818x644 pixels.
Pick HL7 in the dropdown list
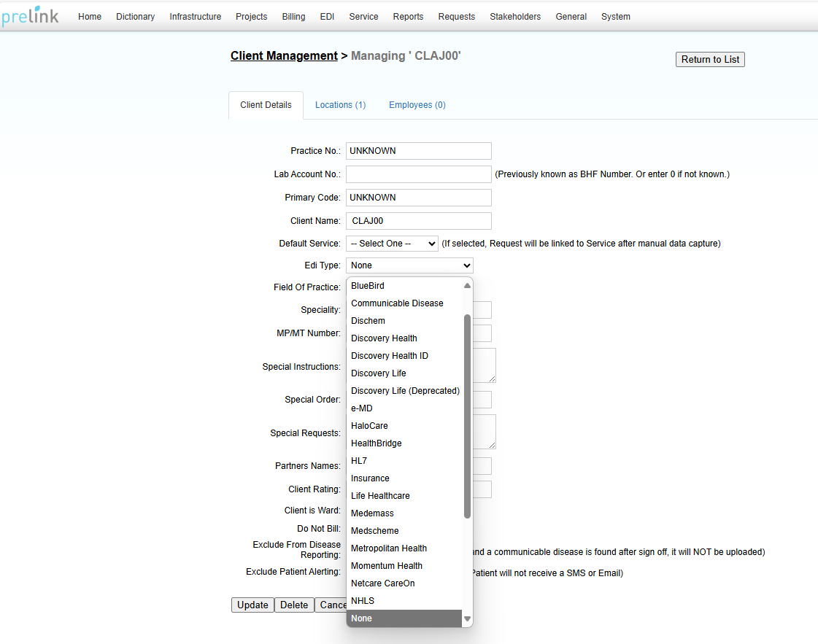click(404, 461)
